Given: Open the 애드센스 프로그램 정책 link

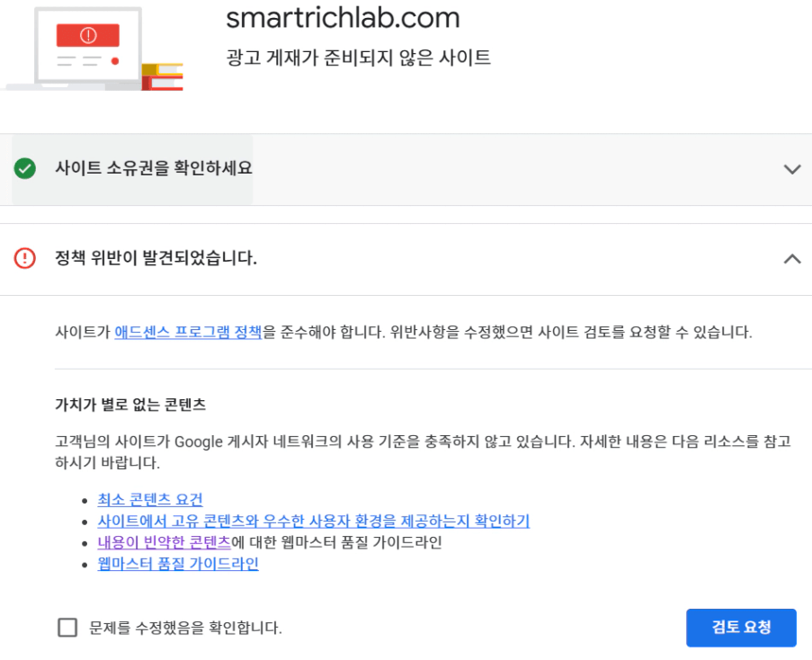Looking at the screenshot, I should point(188,332).
